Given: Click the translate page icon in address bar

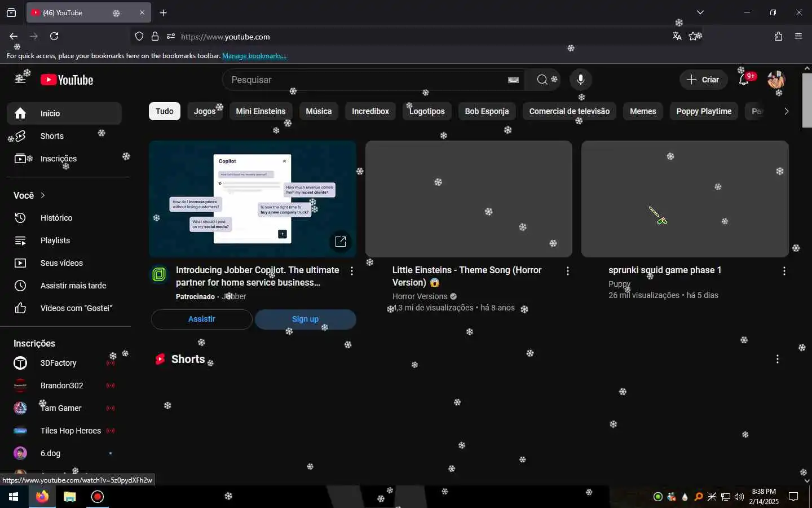Looking at the screenshot, I should [x=677, y=36].
